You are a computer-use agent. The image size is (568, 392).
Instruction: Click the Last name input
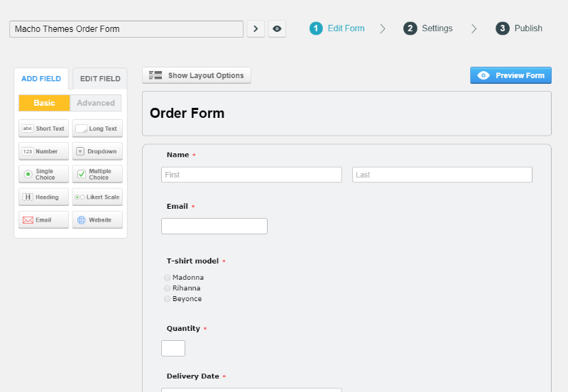tap(442, 175)
